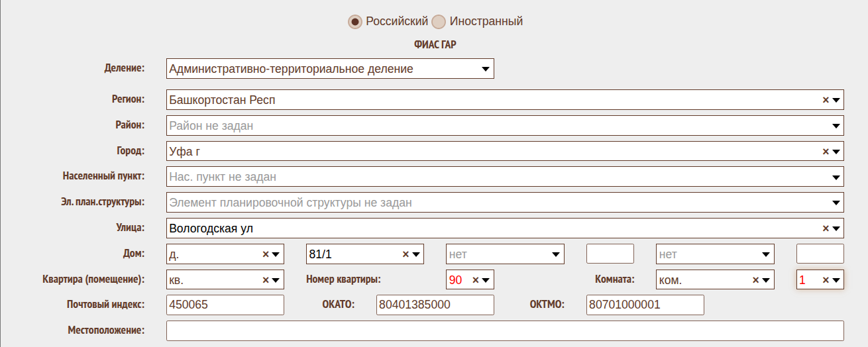This screenshot has width=868, height=347.
Task: Click the ОКАТО input field
Action: click(435, 305)
